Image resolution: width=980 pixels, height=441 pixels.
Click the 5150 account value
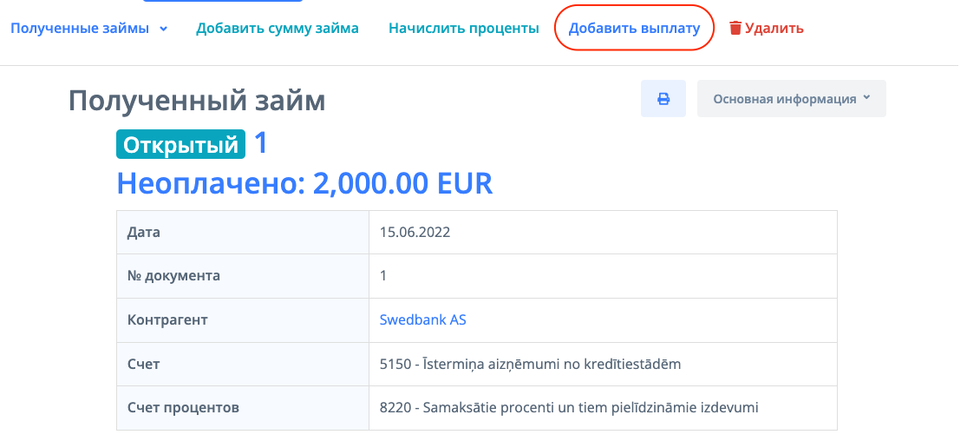point(530,364)
